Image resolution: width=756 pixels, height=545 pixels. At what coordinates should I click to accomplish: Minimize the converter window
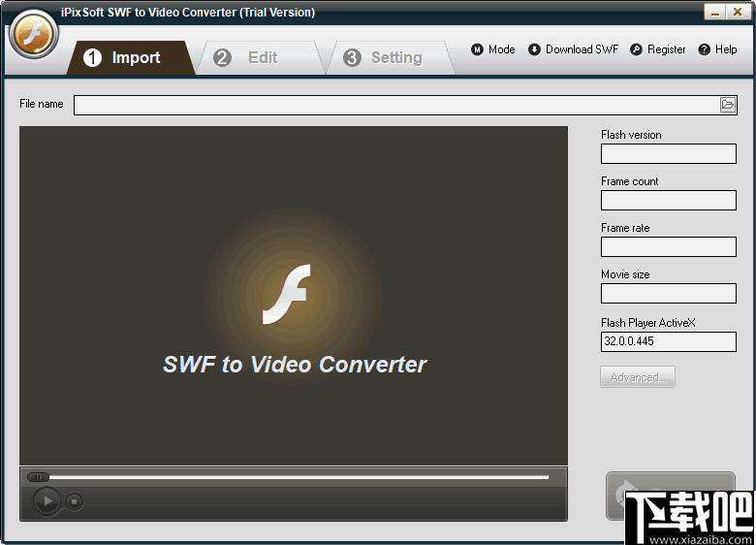(715, 12)
